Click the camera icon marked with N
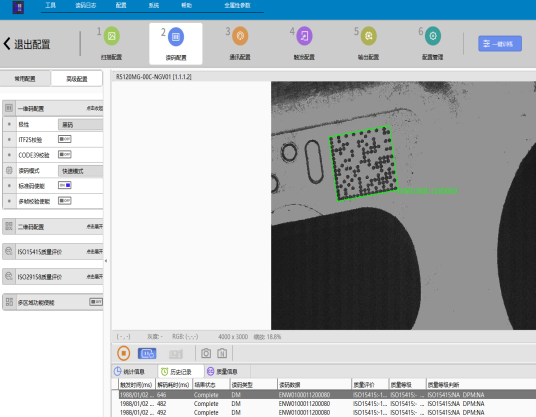This screenshot has height=417, width=536. pyautogui.click(x=222, y=353)
